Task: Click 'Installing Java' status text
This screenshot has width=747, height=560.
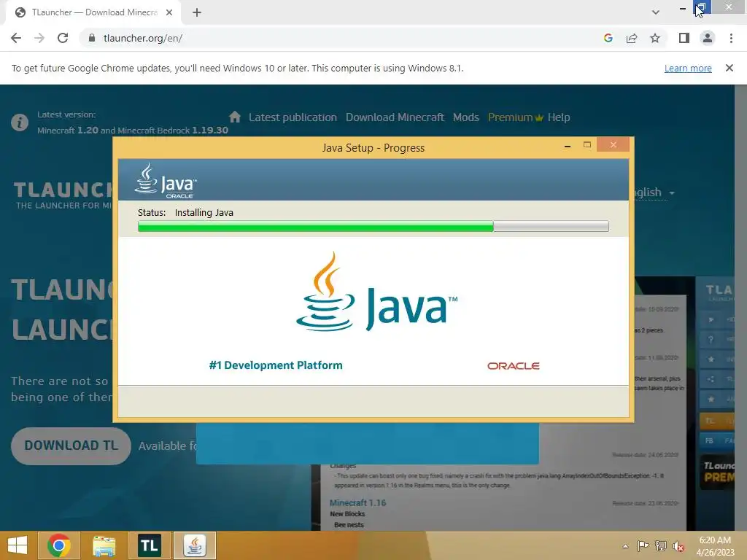Action: pyautogui.click(x=204, y=212)
